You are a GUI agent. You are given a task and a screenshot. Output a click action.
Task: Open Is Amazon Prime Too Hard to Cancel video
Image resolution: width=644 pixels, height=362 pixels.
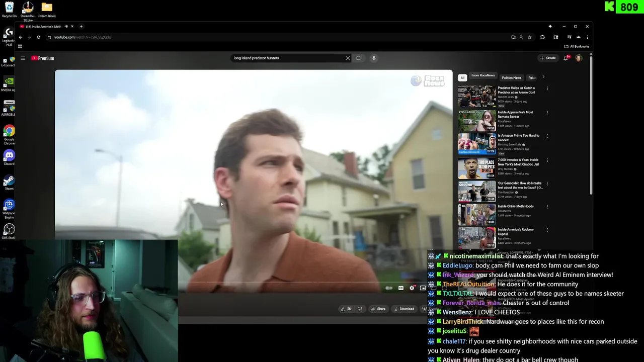(518, 138)
